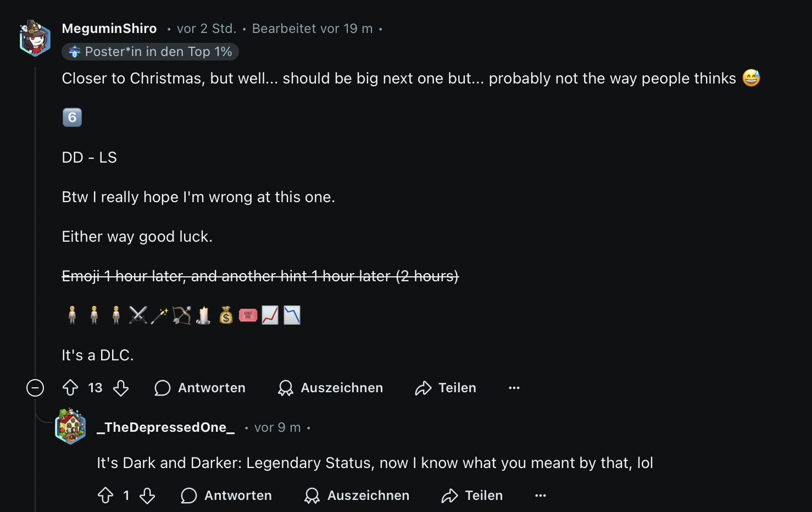Viewport: 812px width, 512px height.
Task: Collapse MeguminShiro's comment thread
Action: click(35, 388)
